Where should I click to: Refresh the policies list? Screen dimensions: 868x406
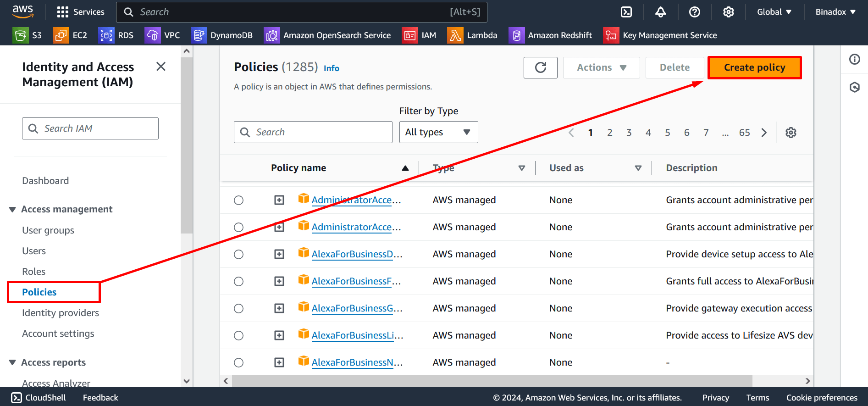541,67
